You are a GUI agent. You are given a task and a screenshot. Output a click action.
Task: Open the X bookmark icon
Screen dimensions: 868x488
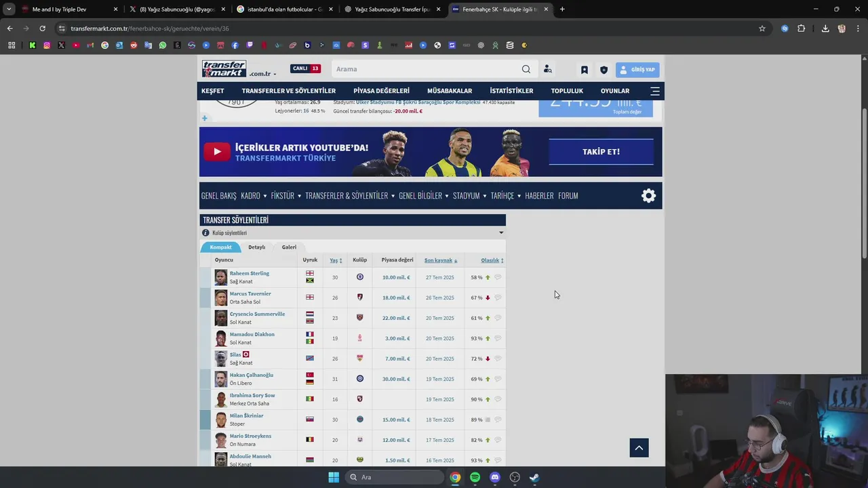click(61, 45)
